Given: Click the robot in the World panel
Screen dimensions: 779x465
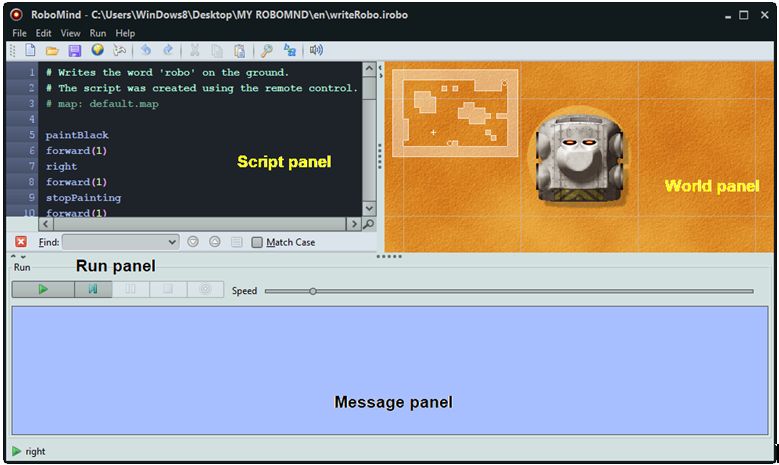Looking at the screenshot, I should click(579, 158).
